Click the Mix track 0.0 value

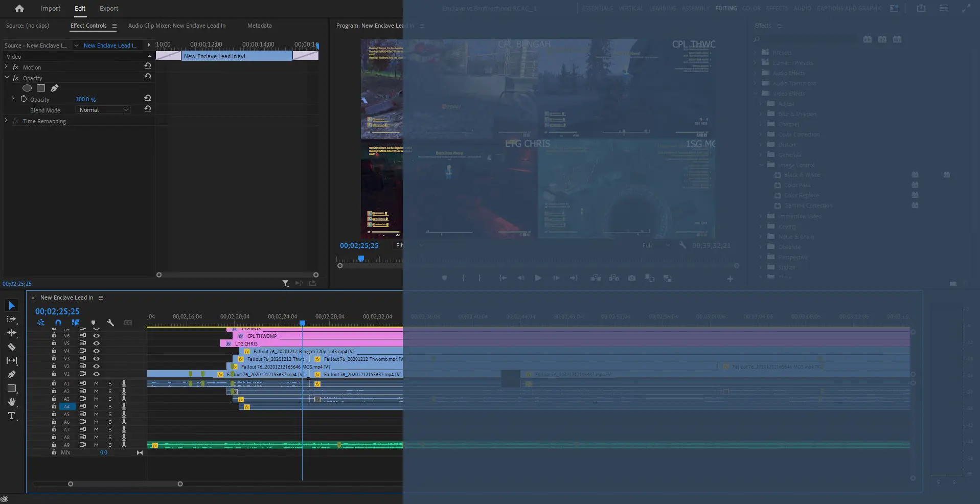104,453
